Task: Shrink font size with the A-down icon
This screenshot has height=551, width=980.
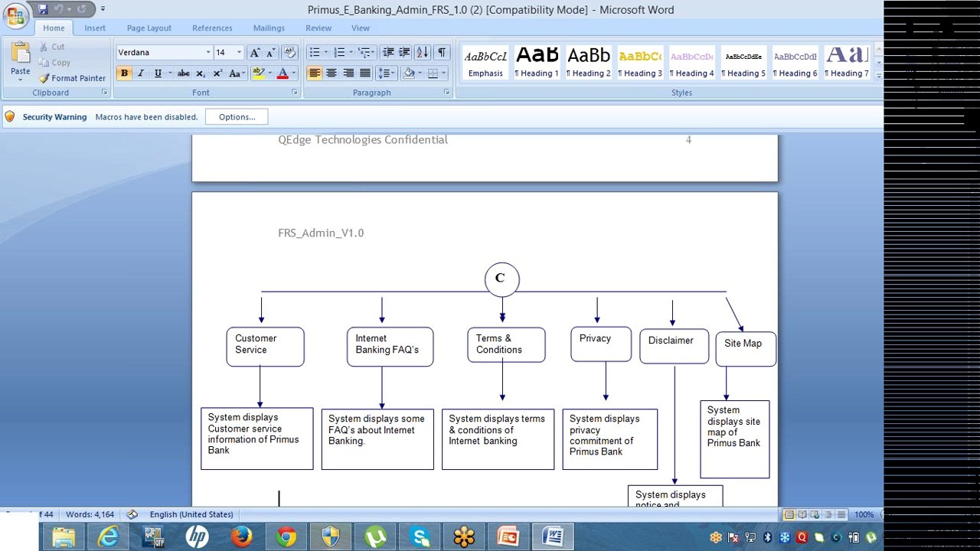Action: point(270,52)
